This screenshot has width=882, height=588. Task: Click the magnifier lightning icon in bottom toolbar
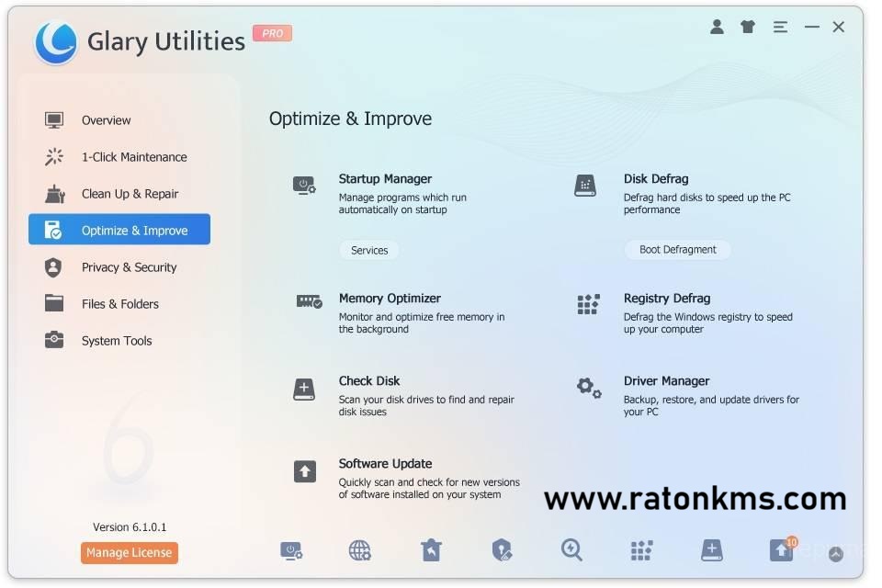coord(571,549)
